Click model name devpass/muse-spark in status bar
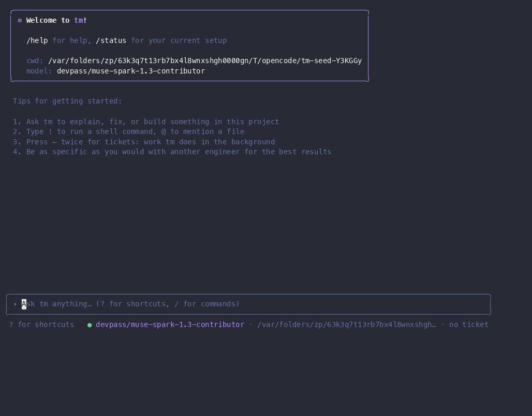 (x=170, y=325)
